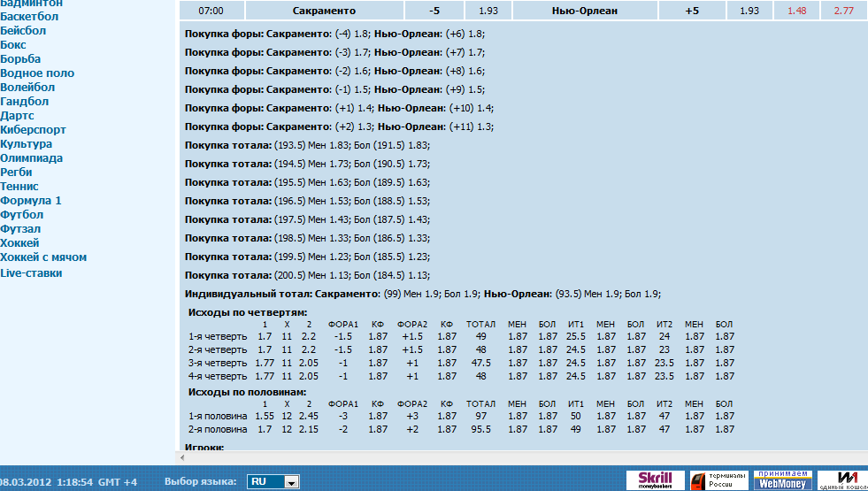
Task: Select total purchase (194.5) Мен 1.73 line
Action: pyautogui.click(x=307, y=164)
